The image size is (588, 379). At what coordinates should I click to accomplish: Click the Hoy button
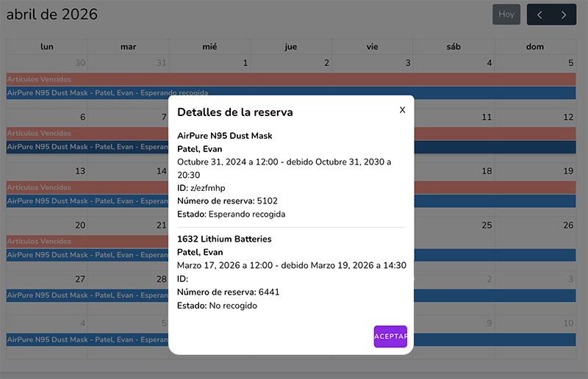(506, 15)
